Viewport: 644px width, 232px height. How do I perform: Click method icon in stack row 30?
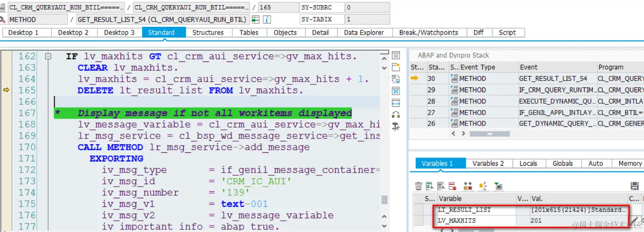coord(454,78)
